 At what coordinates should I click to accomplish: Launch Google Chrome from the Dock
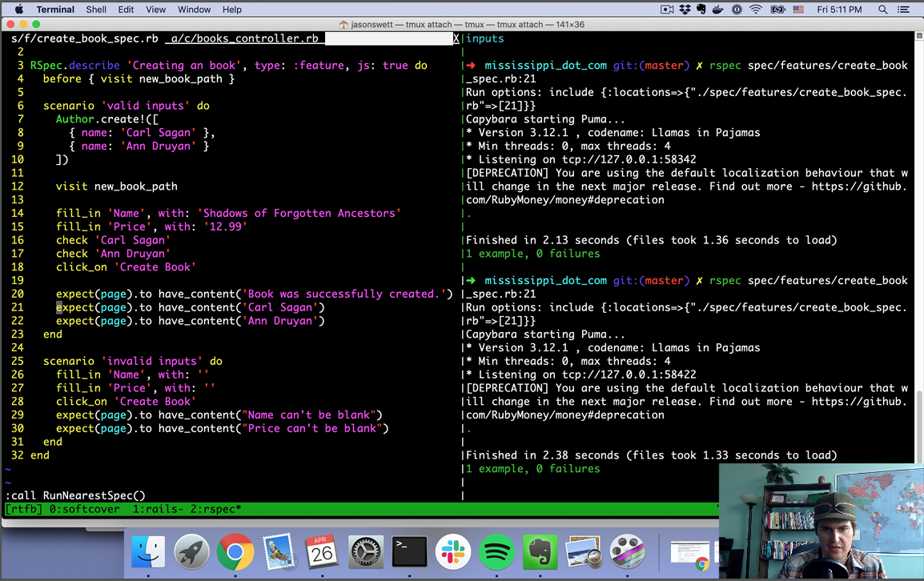pyautogui.click(x=235, y=552)
